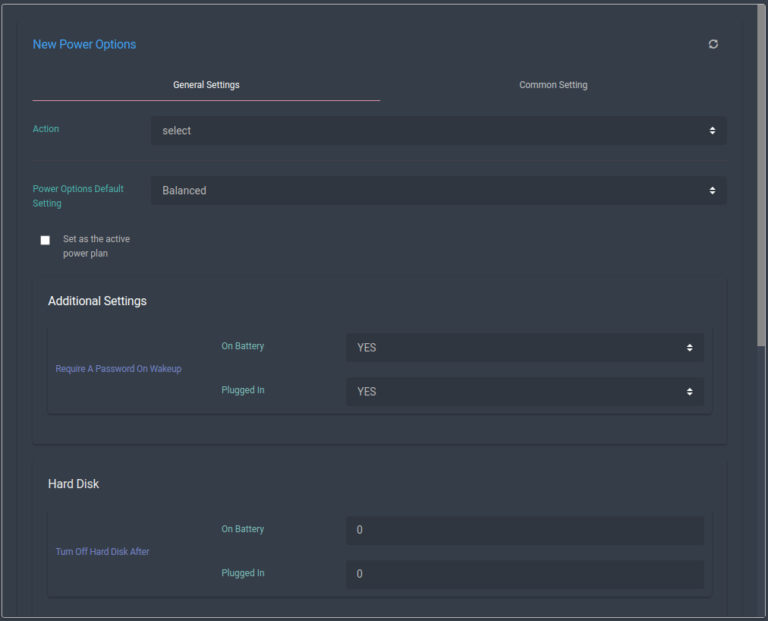The width and height of the screenshot is (768, 621).
Task: Click the Additional Settings heading
Action: (x=97, y=301)
